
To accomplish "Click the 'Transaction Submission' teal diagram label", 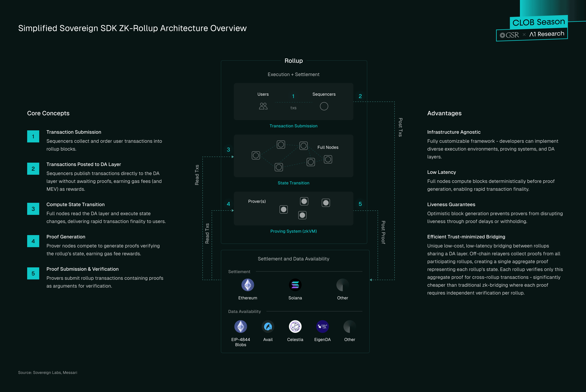I will tap(293, 126).
